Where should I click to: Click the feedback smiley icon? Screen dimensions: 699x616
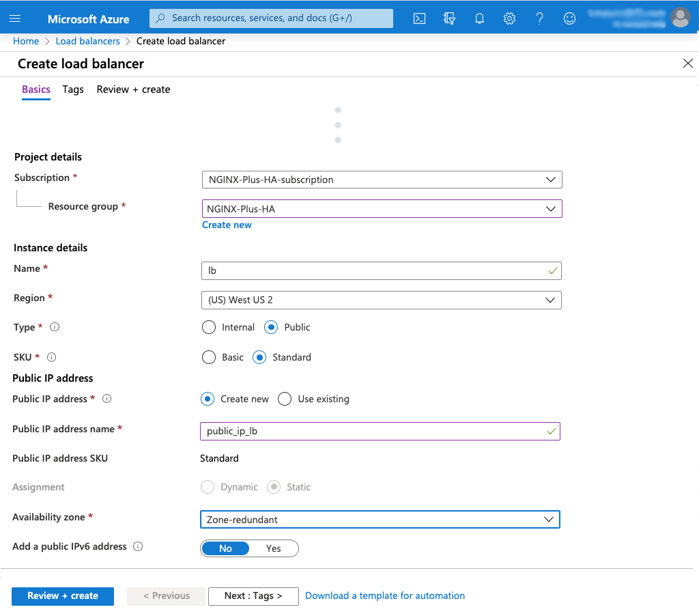point(569,18)
